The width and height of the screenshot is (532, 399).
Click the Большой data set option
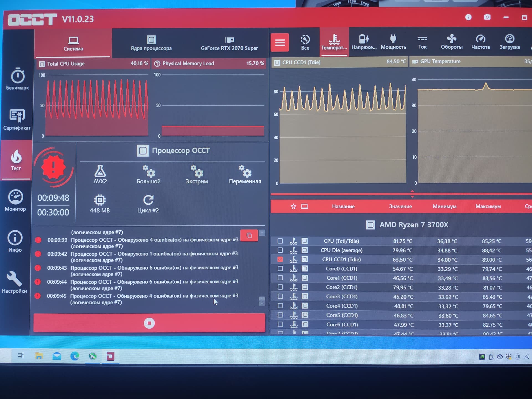(149, 175)
